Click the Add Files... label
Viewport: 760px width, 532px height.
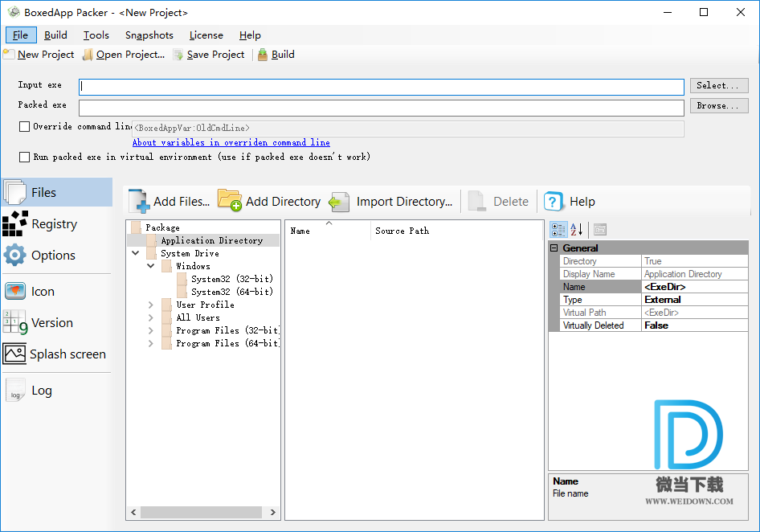[182, 201]
